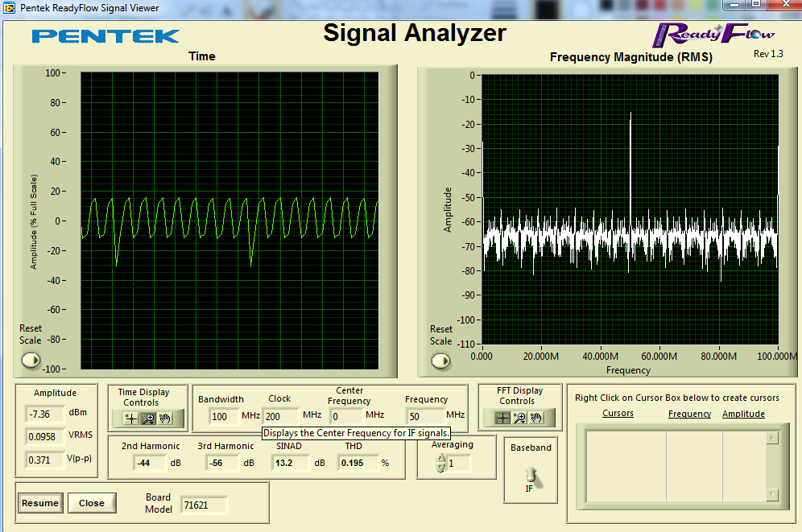Click the Close button
Image resolution: width=802 pixels, height=532 pixels.
pyautogui.click(x=92, y=503)
